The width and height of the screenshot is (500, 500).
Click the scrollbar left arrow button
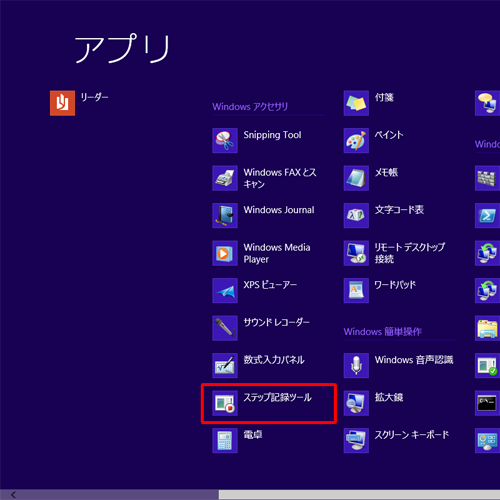point(13,495)
